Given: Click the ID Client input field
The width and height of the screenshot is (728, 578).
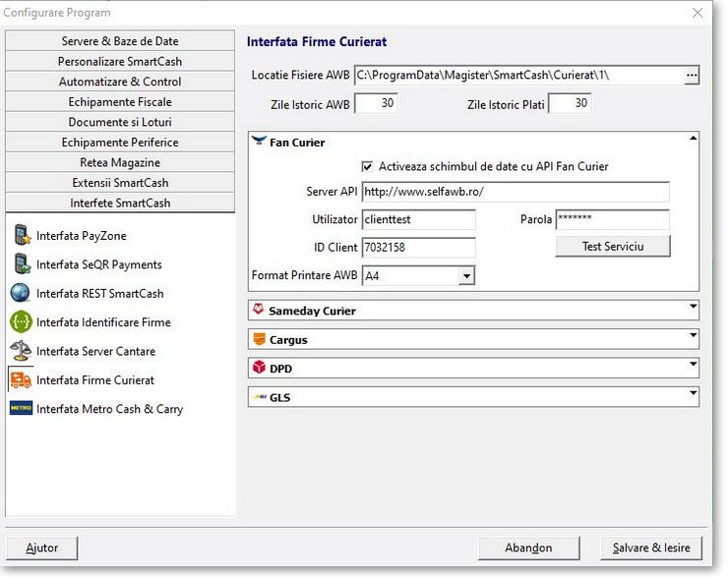Looking at the screenshot, I should 418,248.
